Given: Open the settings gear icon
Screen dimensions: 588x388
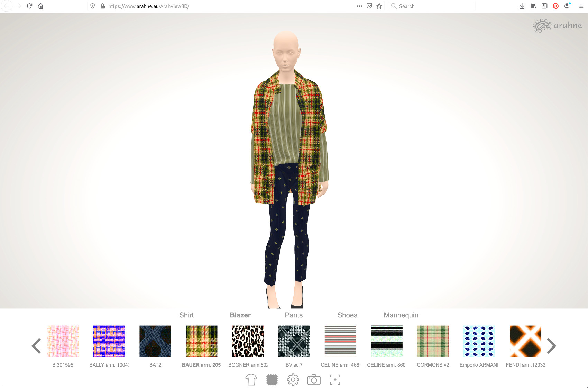Looking at the screenshot, I should (293, 380).
